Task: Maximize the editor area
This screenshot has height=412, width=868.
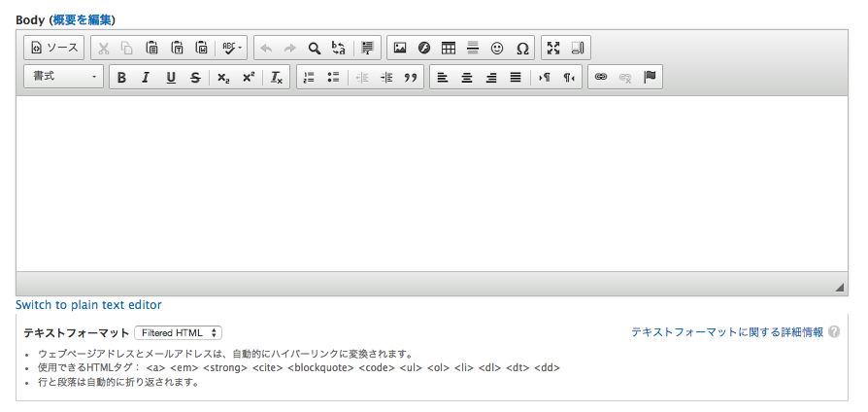Action: click(x=553, y=48)
